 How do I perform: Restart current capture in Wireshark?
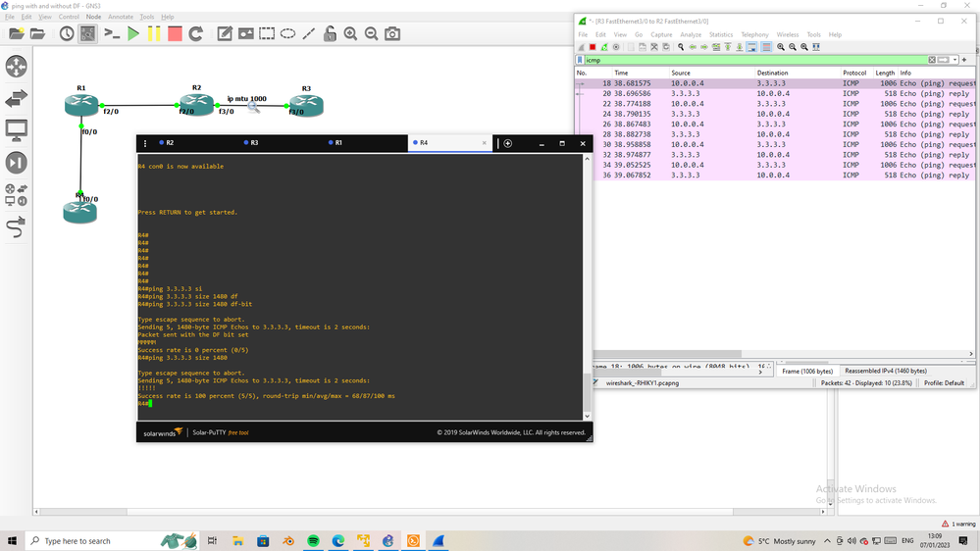tap(604, 47)
